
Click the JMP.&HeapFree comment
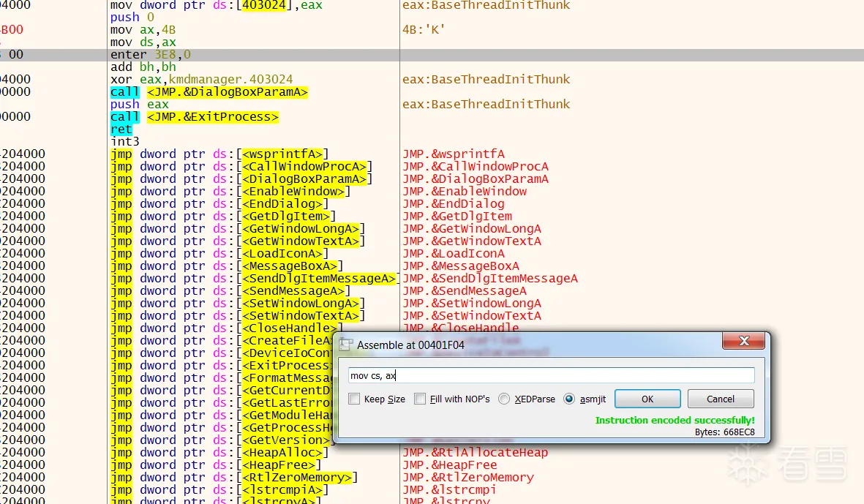450,465
